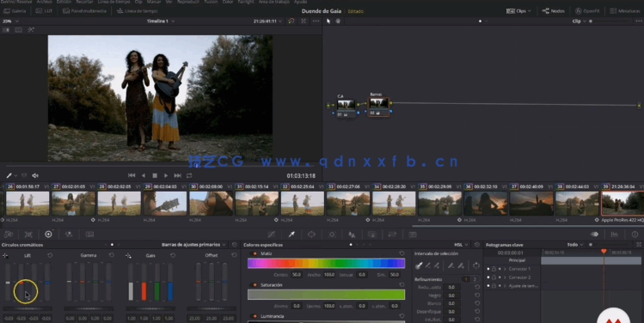The width and height of the screenshot is (644, 323).
Task: Toggle viewer audio mute speaker
Action: pyautogui.click(x=35, y=175)
